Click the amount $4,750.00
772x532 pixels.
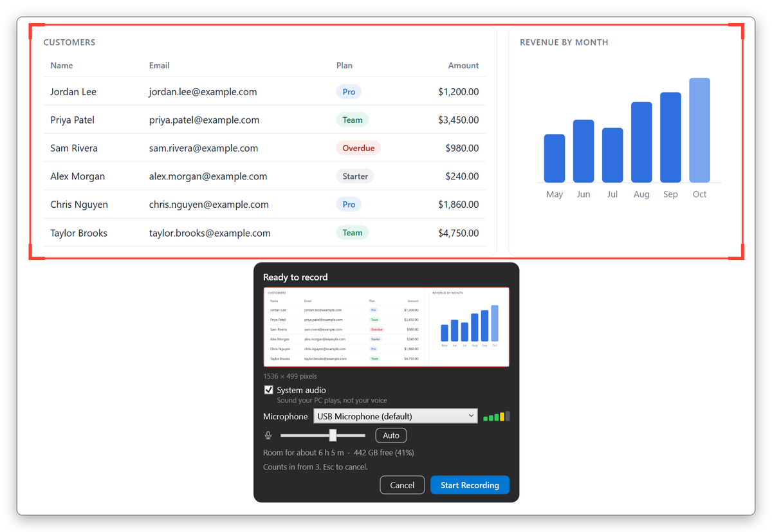[459, 233]
